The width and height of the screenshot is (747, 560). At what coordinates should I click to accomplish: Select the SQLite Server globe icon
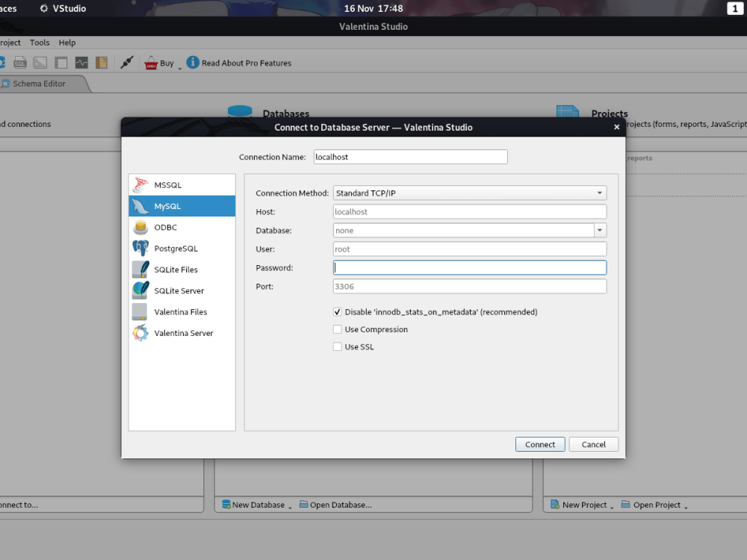click(x=140, y=290)
